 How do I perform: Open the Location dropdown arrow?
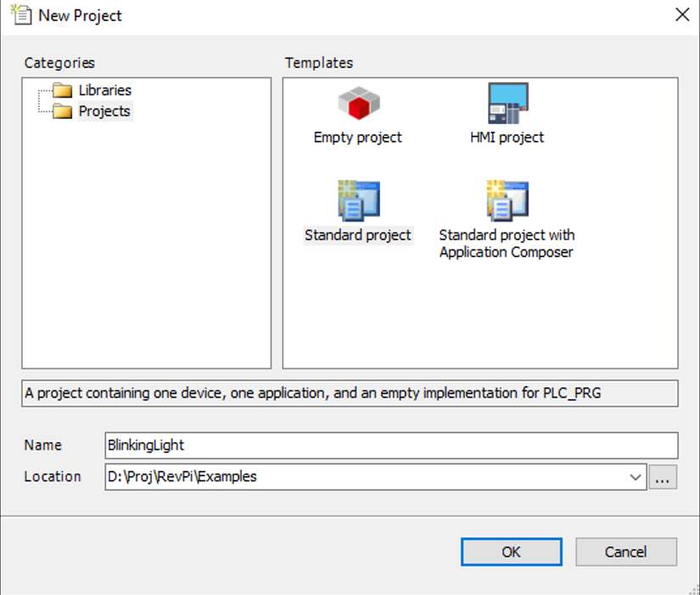[x=636, y=477]
